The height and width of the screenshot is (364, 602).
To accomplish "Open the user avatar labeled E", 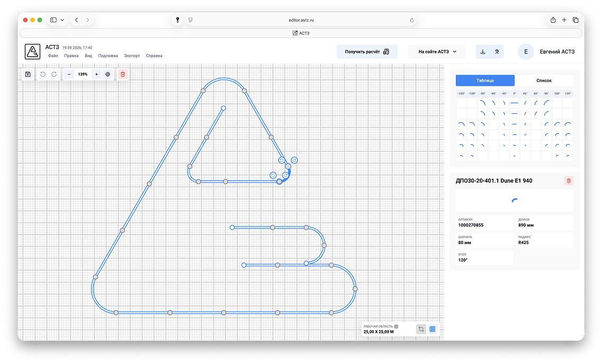I will tap(526, 52).
